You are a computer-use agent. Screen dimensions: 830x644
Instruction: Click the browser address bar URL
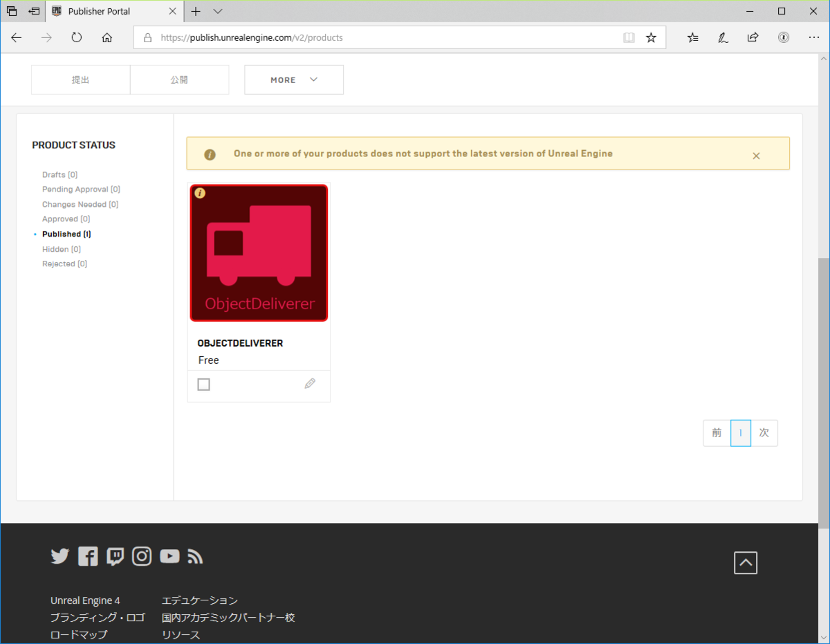[x=252, y=38]
